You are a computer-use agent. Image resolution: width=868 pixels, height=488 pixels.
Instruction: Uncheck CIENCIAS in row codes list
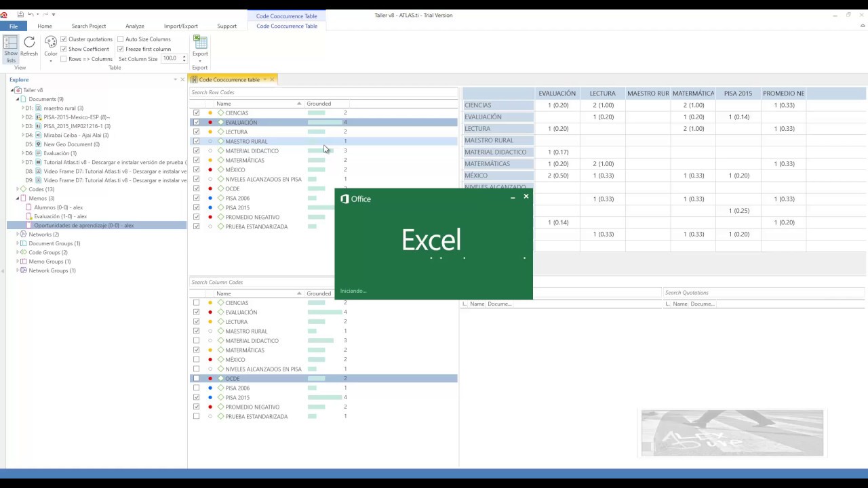(x=197, y=113)
